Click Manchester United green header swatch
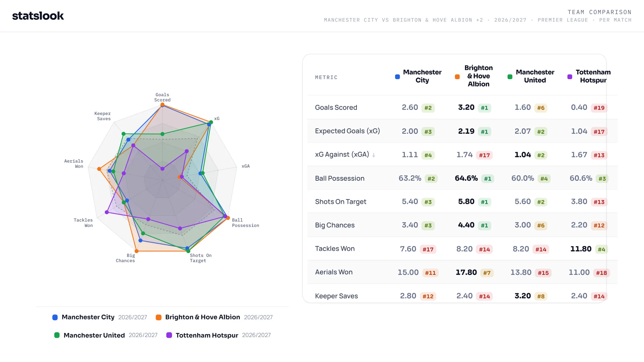The width and height of the screenshot is (644, 362). click(x=510, y=77)
